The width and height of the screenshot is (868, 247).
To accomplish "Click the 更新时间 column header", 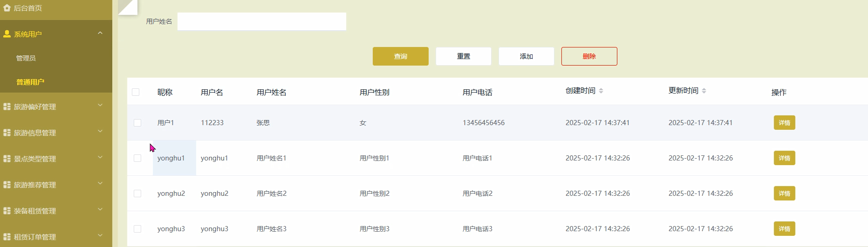I will (683, 91).
